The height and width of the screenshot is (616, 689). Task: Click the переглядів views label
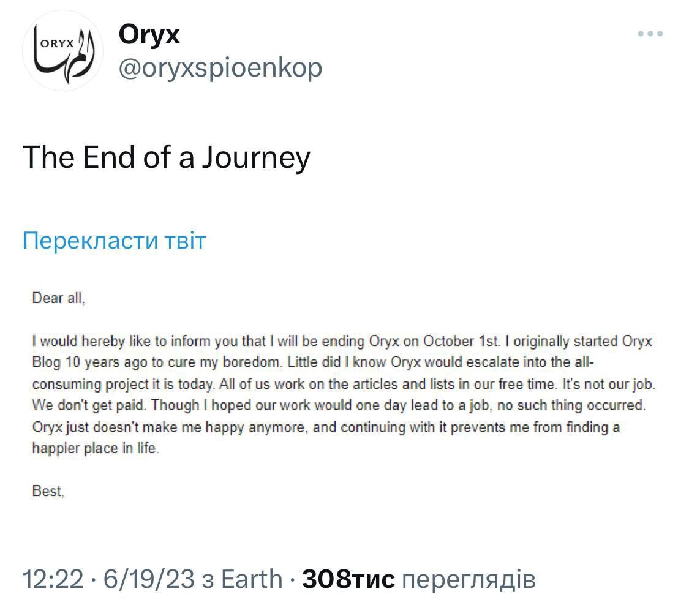click(470, 579)
